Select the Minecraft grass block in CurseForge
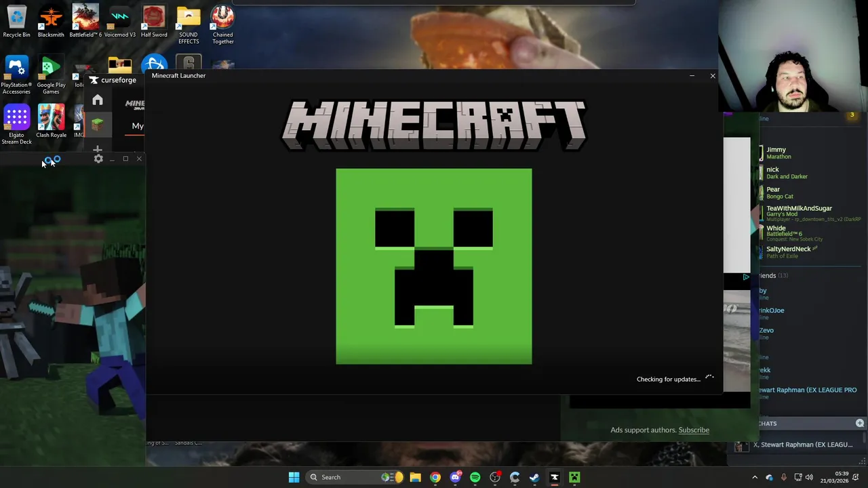 click(98, 125)
